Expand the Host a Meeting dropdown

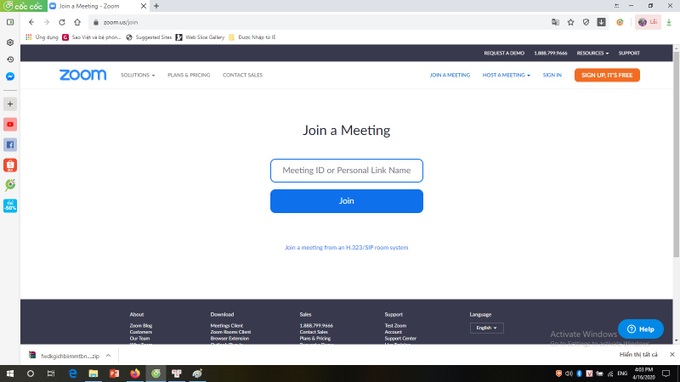click(x=506, y=75)
